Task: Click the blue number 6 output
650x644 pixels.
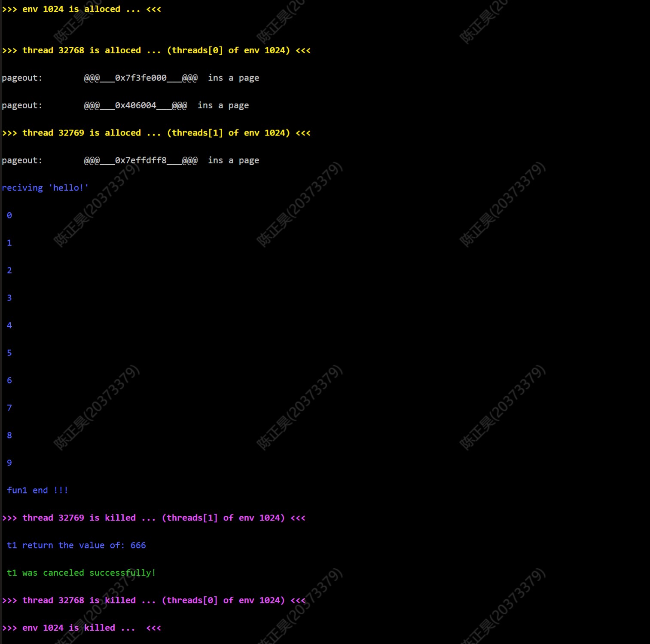Action: tap(9, 380)
